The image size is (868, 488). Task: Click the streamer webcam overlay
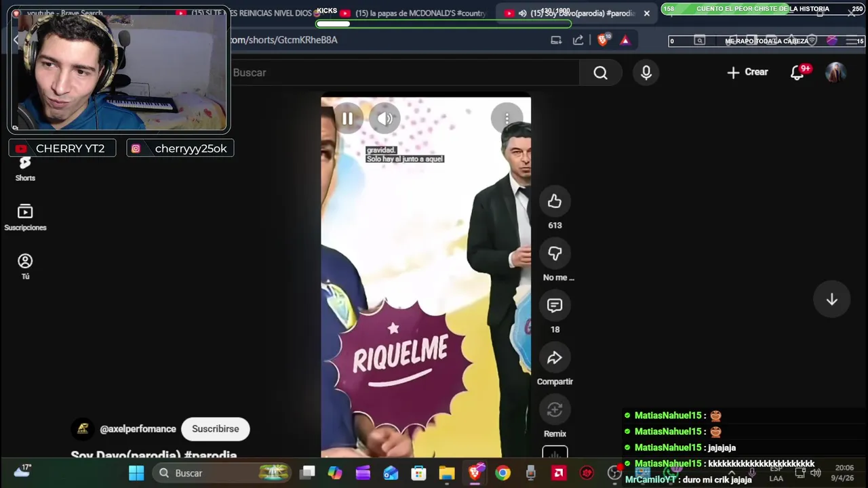(x=119, y=70)
